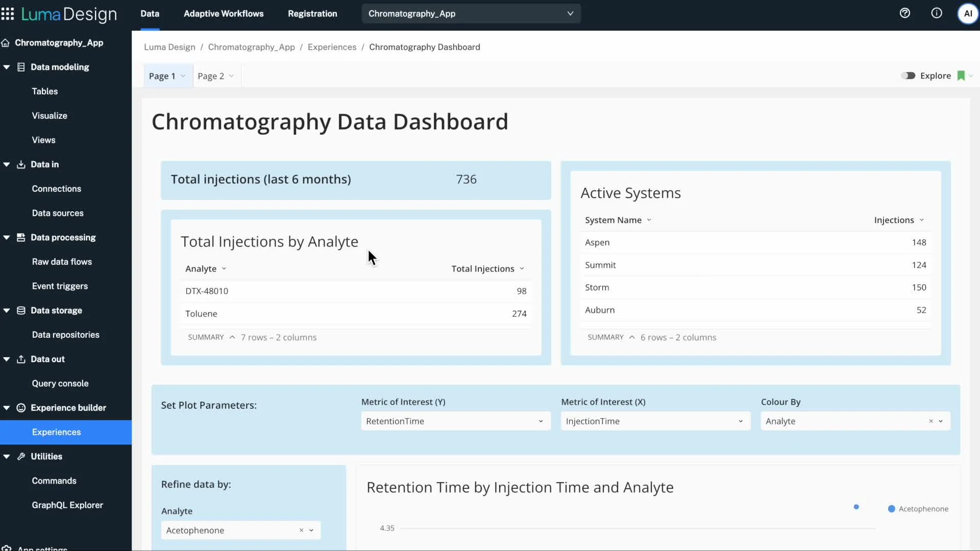The height and width of the screenshot is (551, 980).
Task: Open the app launcher grid icon
Action: (x=8, y=14)
